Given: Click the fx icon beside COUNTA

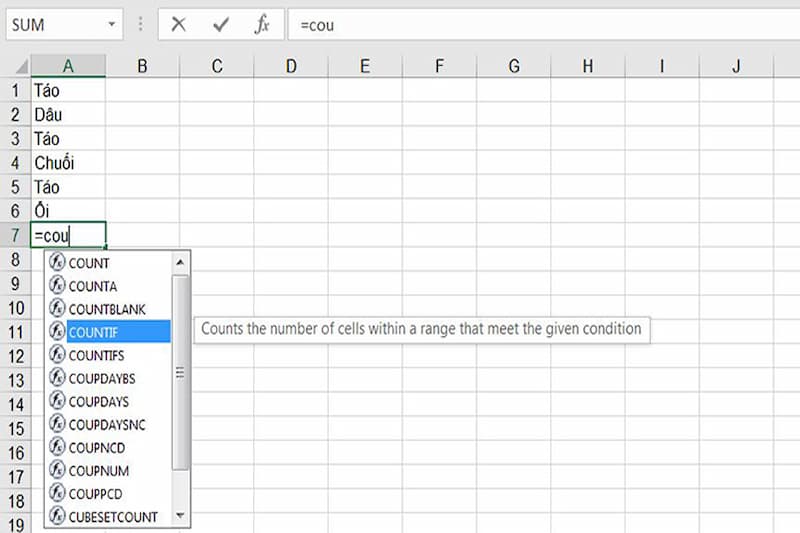Looking at the screenshot, I should pyautogui.click(x=57, y=286).
